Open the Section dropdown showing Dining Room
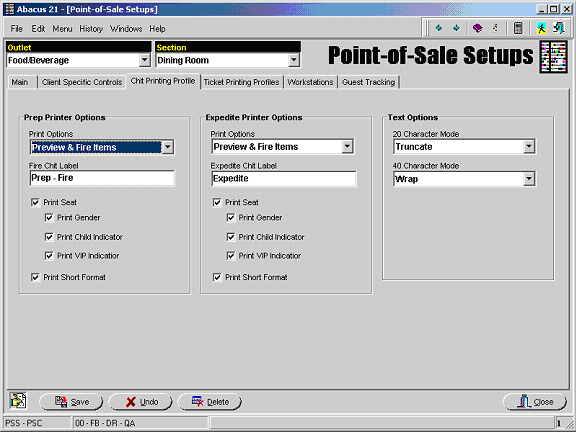 [x=294, y=60]
